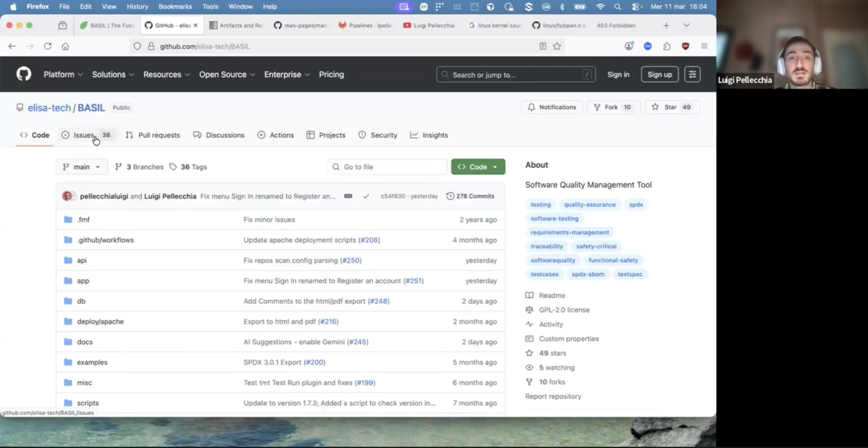Click the GitHub Octocat logo

pos(24,74)
